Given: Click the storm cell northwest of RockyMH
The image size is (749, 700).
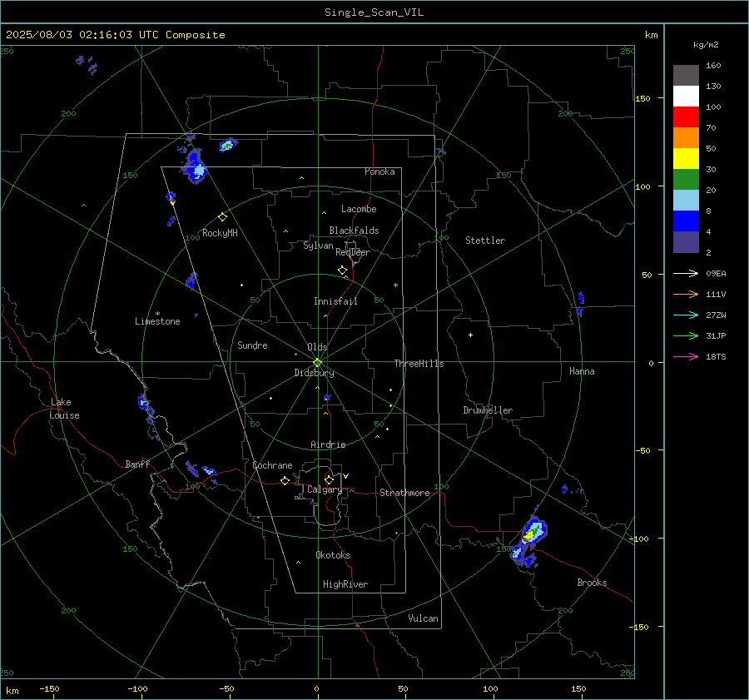Looking at the screenshot, I should tap(196, 166).
